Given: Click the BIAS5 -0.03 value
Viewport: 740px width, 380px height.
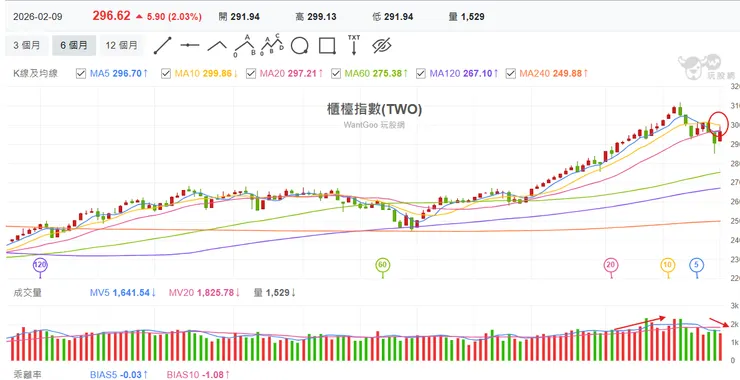Looking at the screenshot, I should (x=119, y=375).
